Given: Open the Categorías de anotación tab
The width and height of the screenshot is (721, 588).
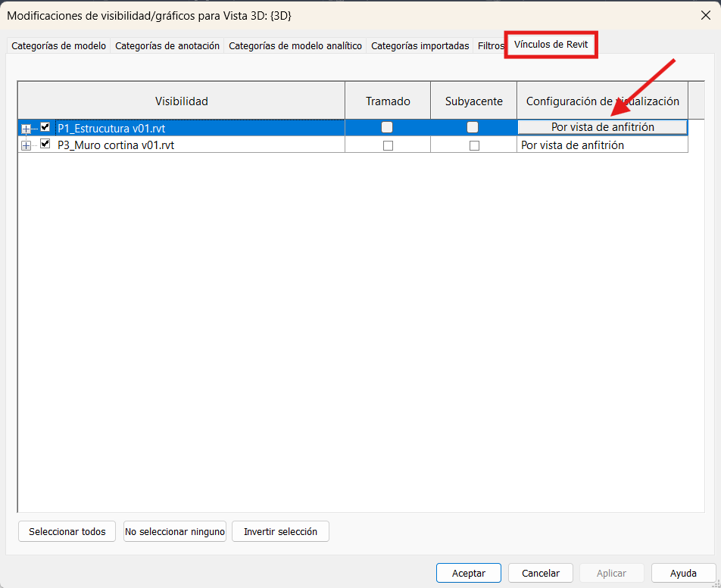Looking at the screenshot, I should click(167, 46).
